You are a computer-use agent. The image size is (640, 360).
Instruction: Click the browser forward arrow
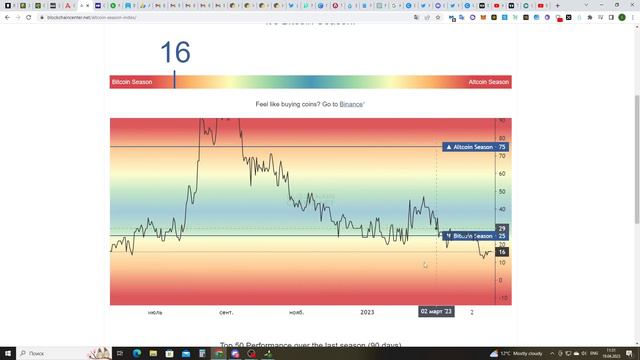click(x=18, y=18)
